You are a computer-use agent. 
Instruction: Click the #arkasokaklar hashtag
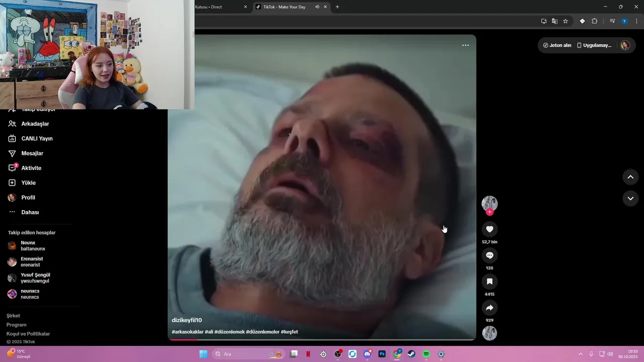[188, 332]
